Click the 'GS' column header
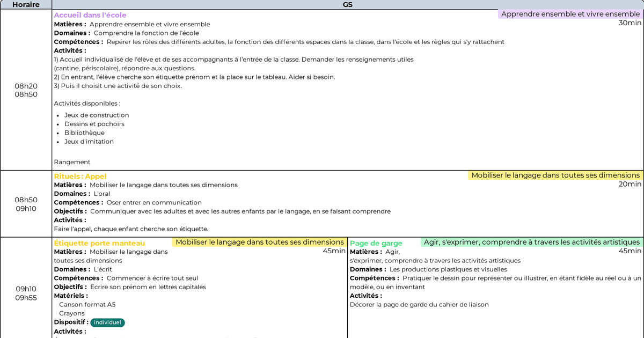This screenshot has height=338, width=644. tap(348, 4)
